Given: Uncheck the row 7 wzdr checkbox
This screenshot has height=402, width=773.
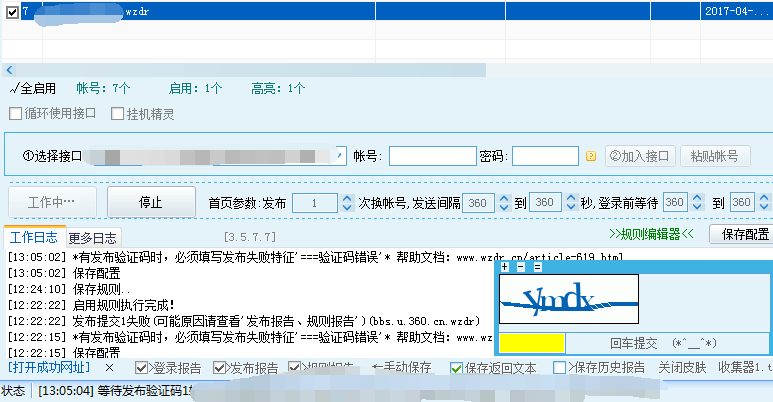Looking at the screenshot, I should tap(12, 11).
